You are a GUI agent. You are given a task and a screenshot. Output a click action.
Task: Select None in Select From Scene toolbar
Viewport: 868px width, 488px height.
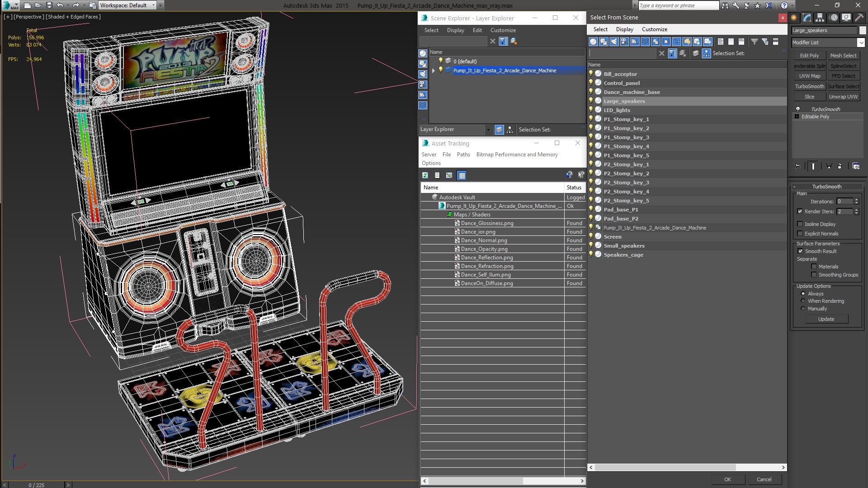[731, 42]
